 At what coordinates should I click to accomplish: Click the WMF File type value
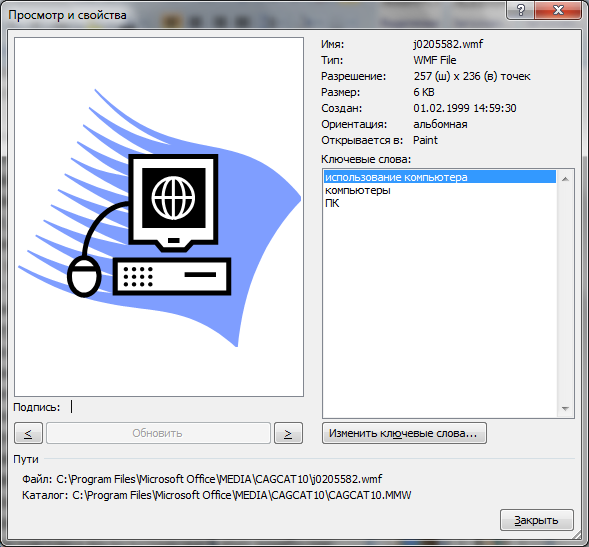[x=435, y=60]
